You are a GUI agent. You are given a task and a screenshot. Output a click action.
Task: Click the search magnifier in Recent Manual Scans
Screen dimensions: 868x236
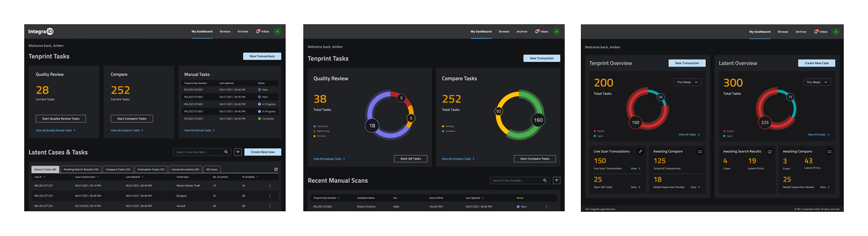(545, 181)
